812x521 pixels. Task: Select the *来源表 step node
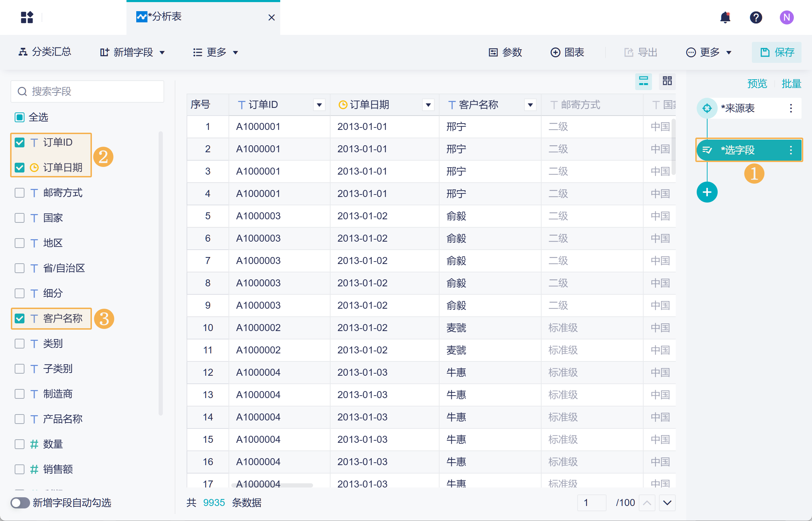click(749, 108)
